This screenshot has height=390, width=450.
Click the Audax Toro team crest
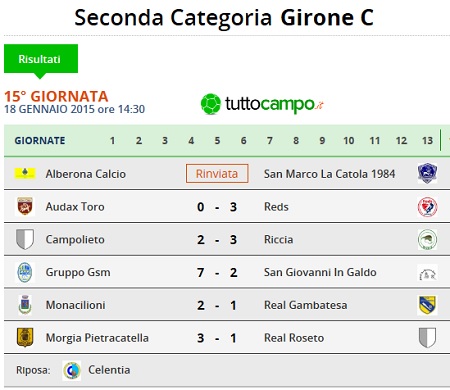(x=25, y=206)
